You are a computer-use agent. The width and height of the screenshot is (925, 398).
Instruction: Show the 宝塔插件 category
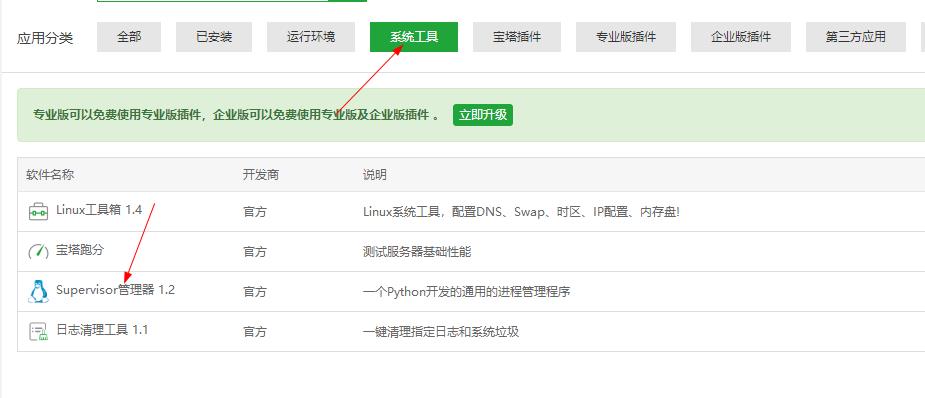(x=517, y=37)
